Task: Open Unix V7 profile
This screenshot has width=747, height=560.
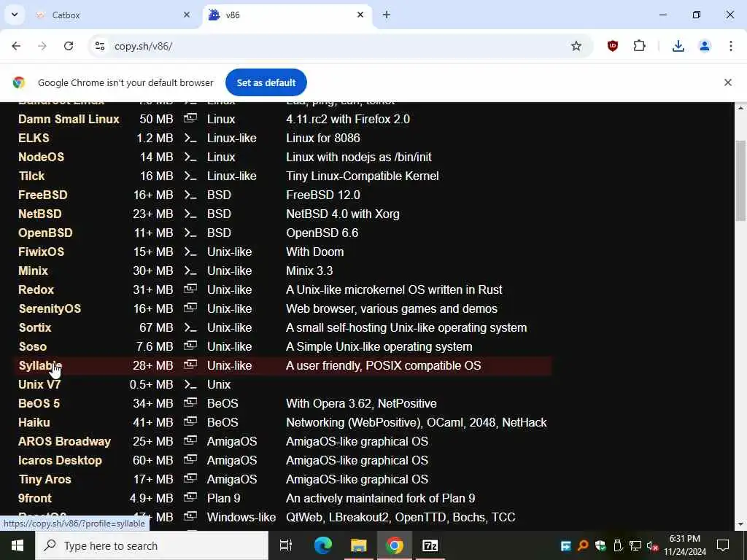Action: (39, 385)
